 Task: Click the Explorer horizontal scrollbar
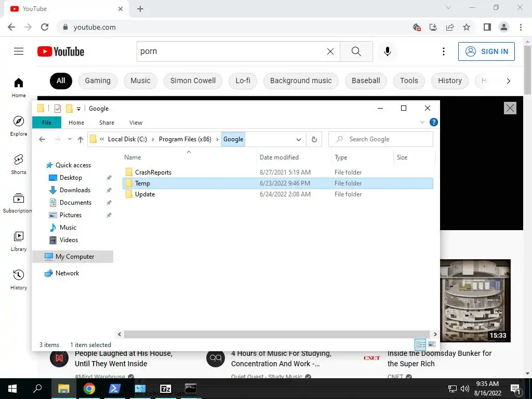276,334
